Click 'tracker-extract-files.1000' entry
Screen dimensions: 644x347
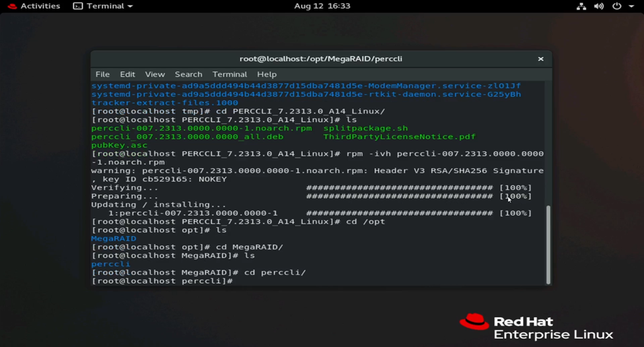click(164, 103)
